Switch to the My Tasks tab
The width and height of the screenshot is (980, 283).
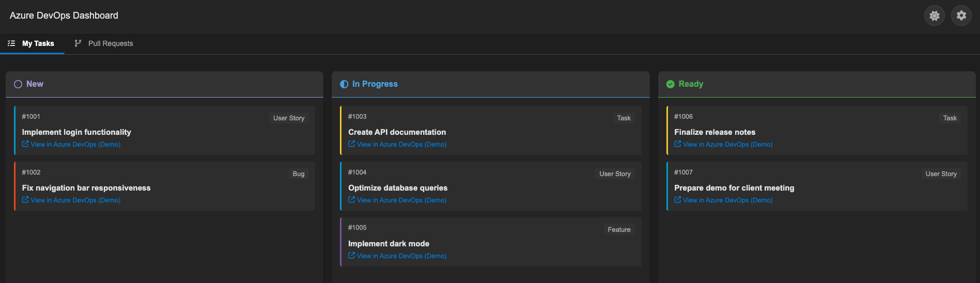coord(32,43)
